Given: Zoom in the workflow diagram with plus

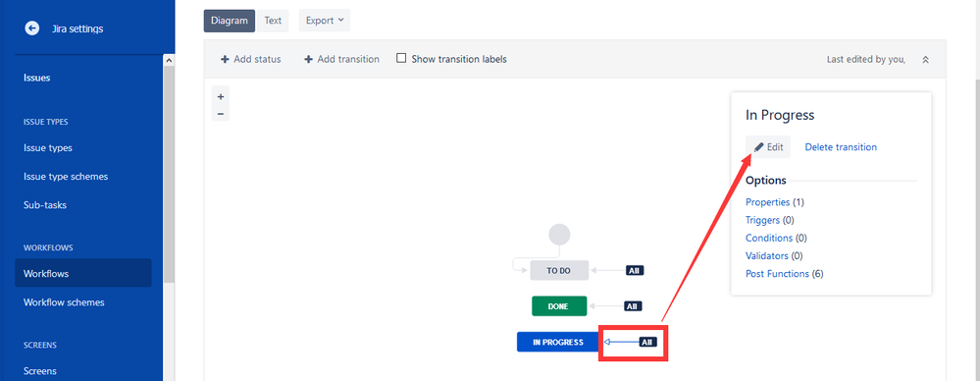Looking at the screenshot, I should [x=220, y=97].
